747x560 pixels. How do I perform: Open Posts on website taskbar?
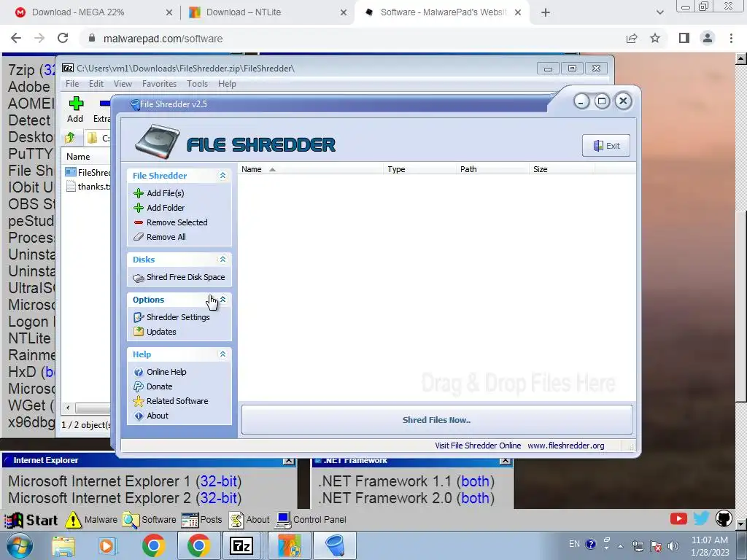(202, 520)
